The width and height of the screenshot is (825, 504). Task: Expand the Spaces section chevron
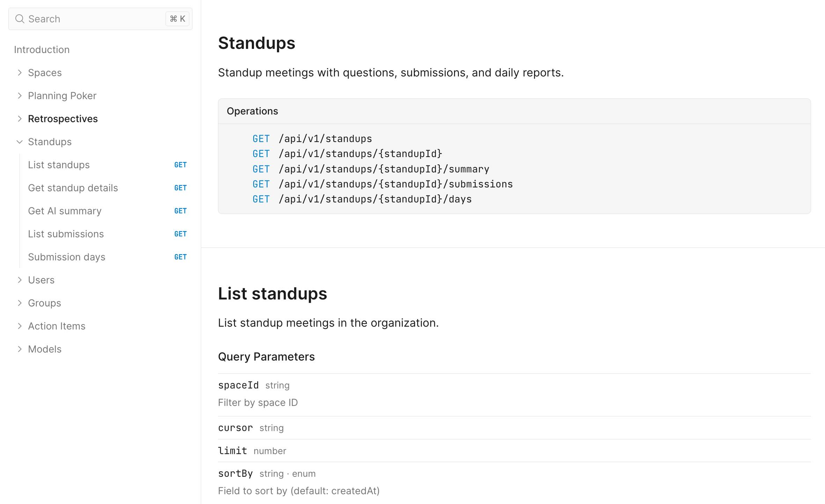[20, 73]
